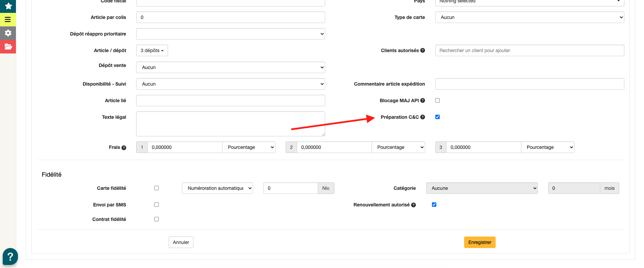Enable the Envoi par SMS checkbox
This screenshot has width=644, height=268.
pos(157,205)
